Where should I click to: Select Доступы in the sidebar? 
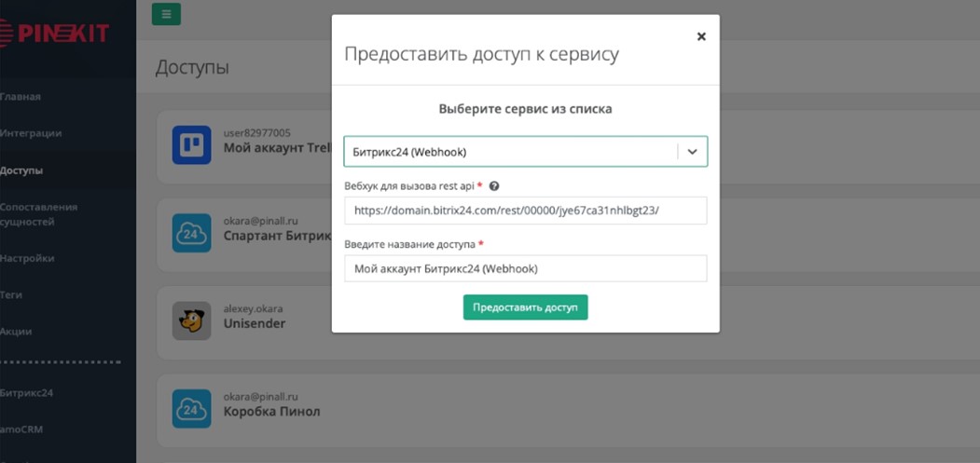click(21, 170)
